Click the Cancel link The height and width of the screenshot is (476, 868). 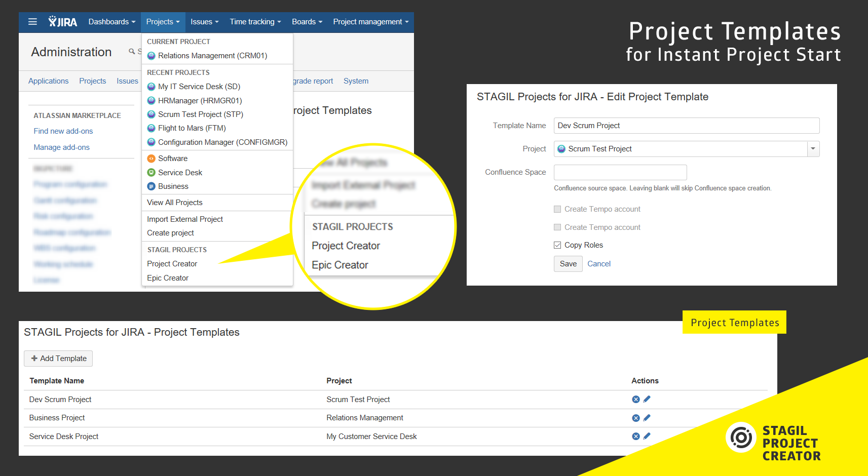pyautogui.click(x=599, y=264)
